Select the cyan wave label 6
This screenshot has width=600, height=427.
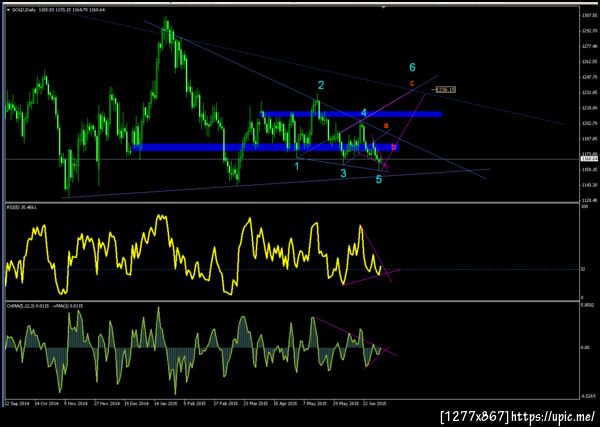pos(412,67)
